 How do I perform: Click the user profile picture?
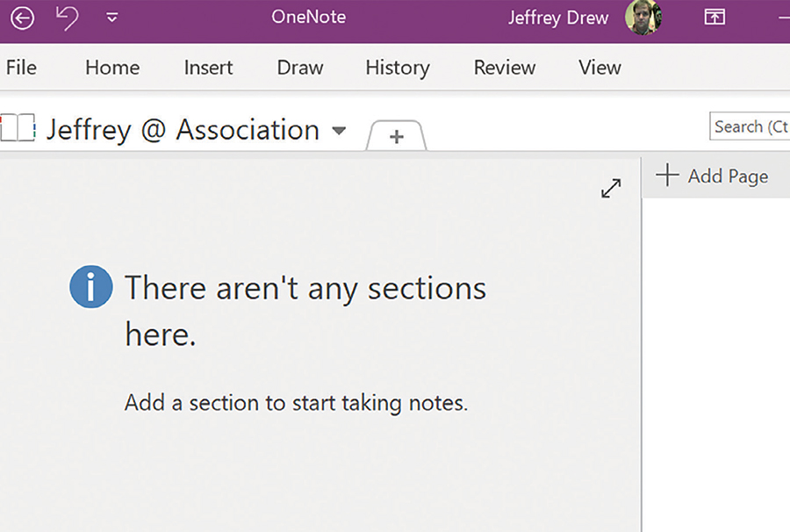(643, 18)
